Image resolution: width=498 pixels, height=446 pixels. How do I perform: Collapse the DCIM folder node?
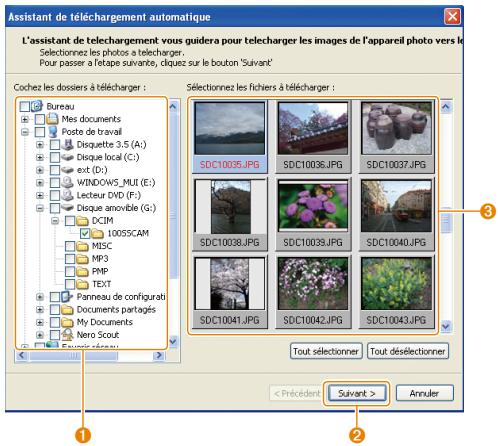(x=55, y=221)
